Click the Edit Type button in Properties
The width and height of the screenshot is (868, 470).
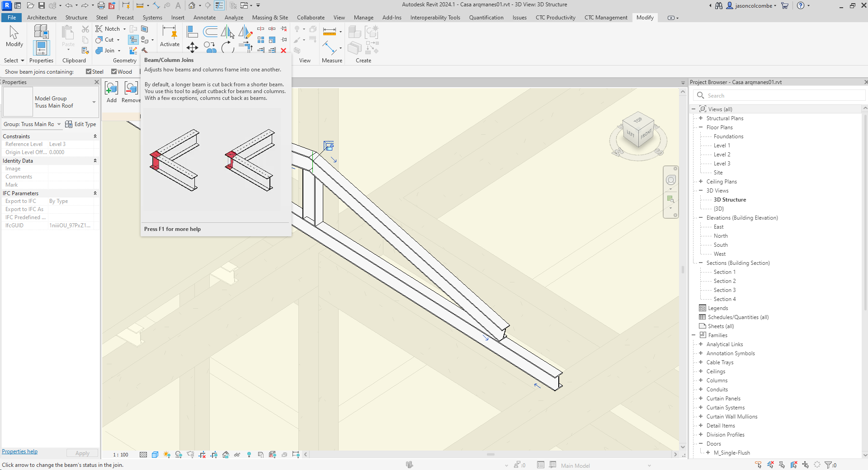pos(85,124)
